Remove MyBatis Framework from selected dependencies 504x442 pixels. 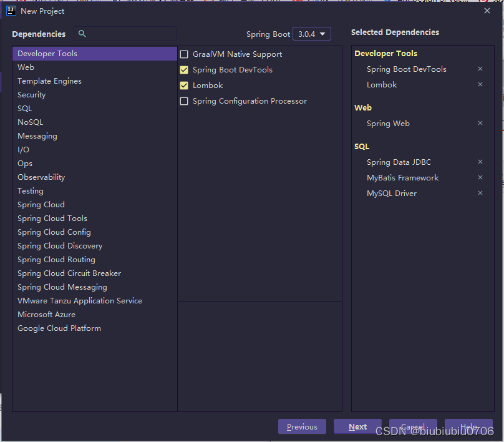(x=480, y=177)
